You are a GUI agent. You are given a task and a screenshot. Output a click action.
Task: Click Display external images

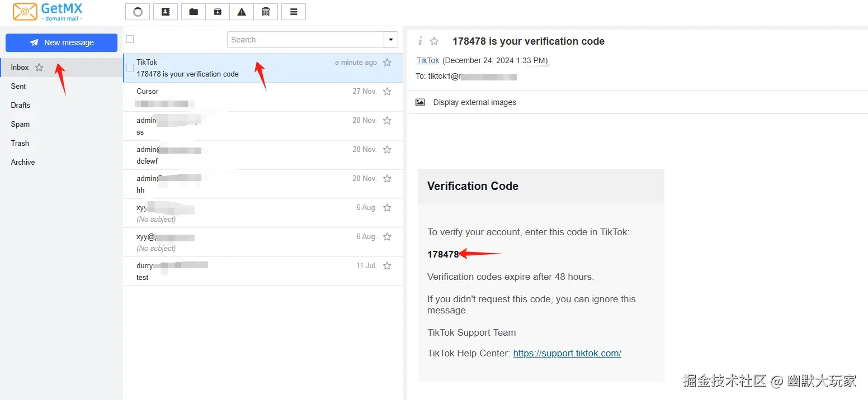pos(474,102)
